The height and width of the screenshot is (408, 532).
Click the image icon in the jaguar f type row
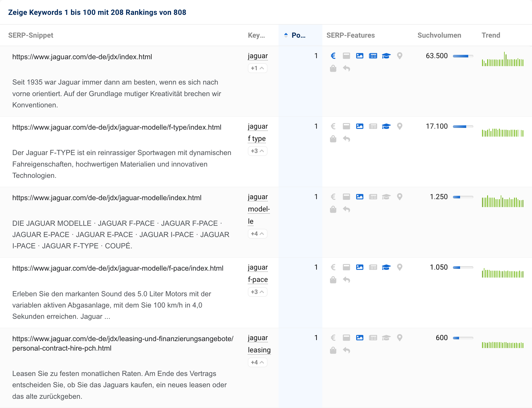pos(359,126)
